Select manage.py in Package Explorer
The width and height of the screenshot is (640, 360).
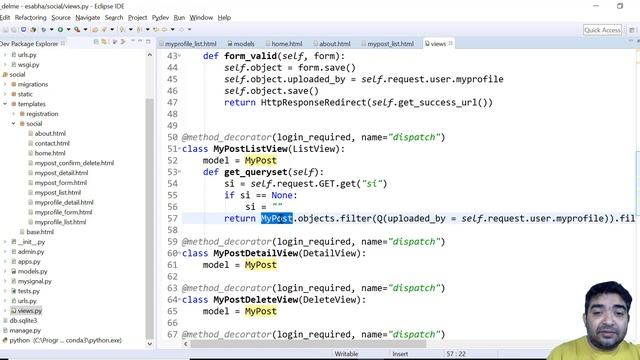click(x=25, y=331)
